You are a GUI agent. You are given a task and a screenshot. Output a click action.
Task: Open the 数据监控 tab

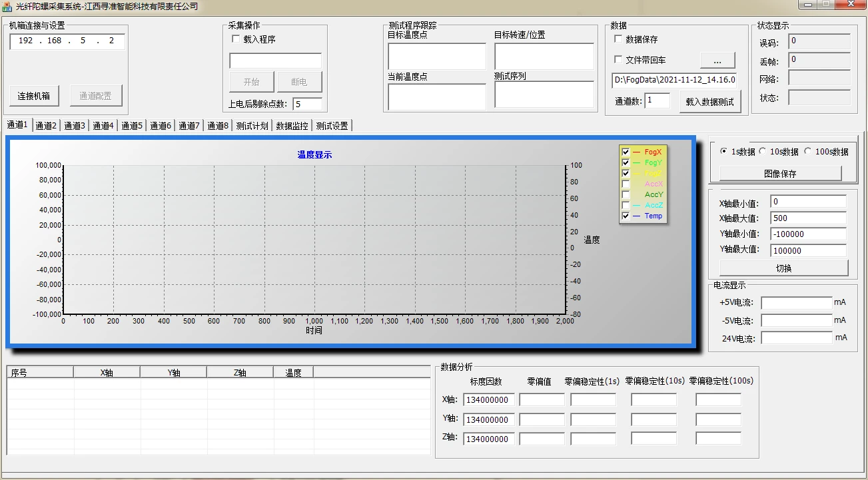[292, 126]
